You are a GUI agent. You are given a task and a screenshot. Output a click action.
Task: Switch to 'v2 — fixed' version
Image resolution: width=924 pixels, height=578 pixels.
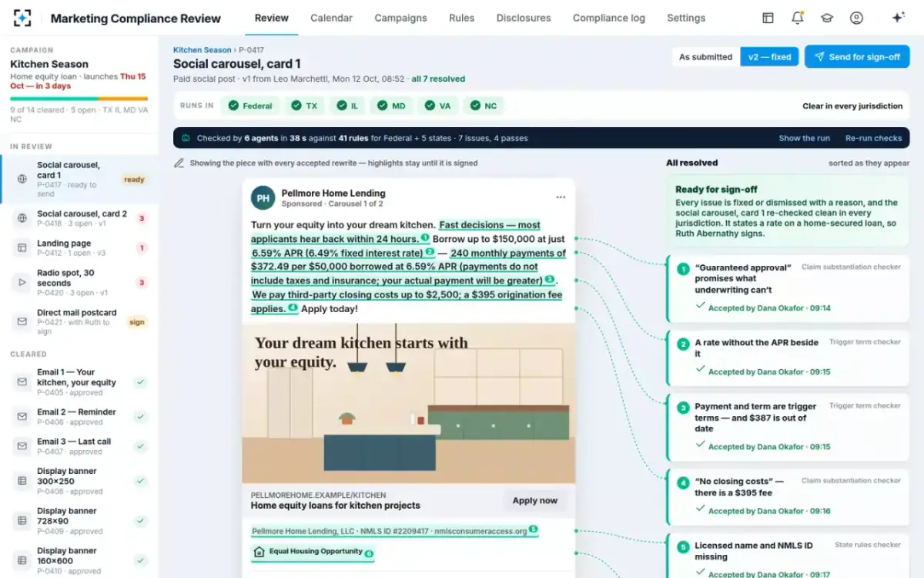(x=769, y=56)
